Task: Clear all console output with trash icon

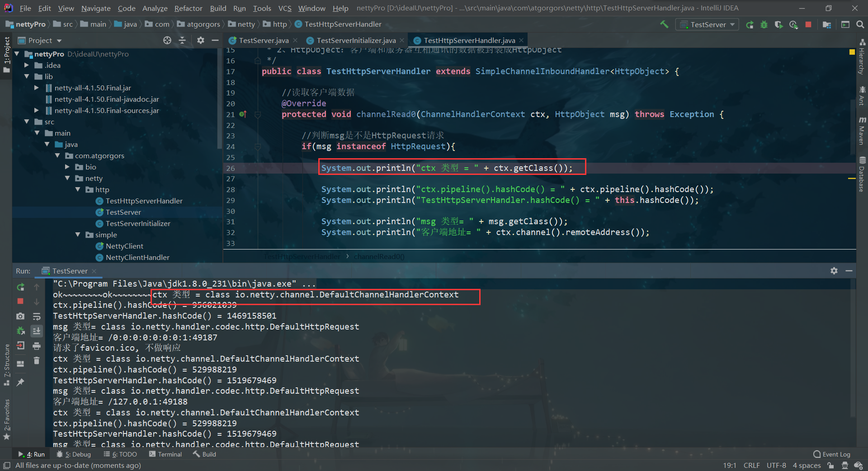Action: (37, 360)
